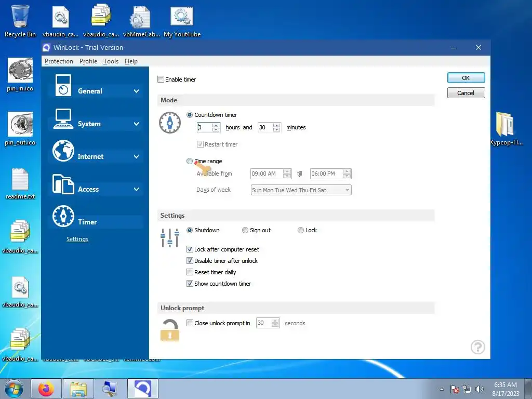Enable the Enable timer checkbox
This screenshot has width=532, height=399.
point(161,79)
